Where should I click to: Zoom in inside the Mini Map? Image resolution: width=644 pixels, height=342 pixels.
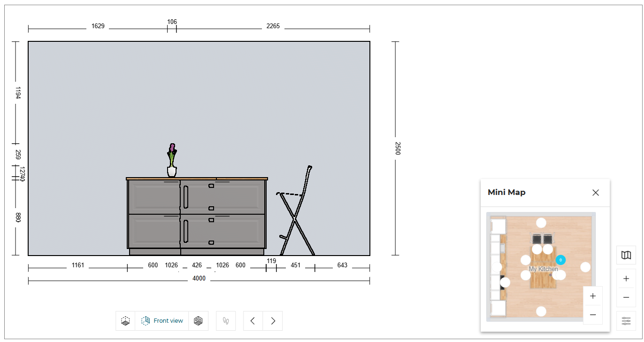tap(592, 296)
